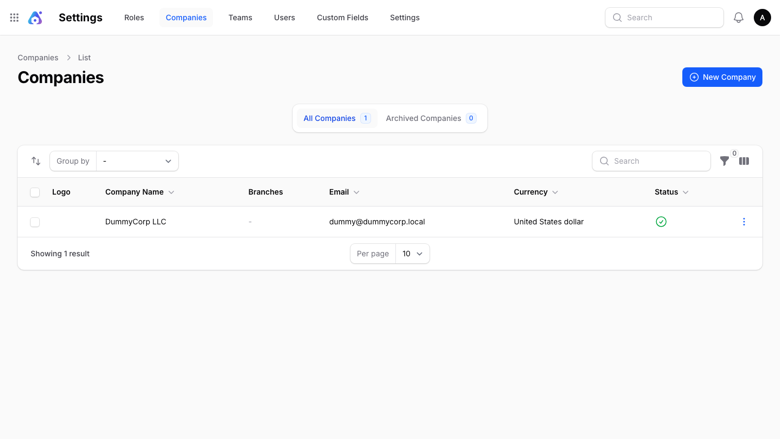Click the Logo column header
This screenshot has height=439, width=780.
click(61, 192)
